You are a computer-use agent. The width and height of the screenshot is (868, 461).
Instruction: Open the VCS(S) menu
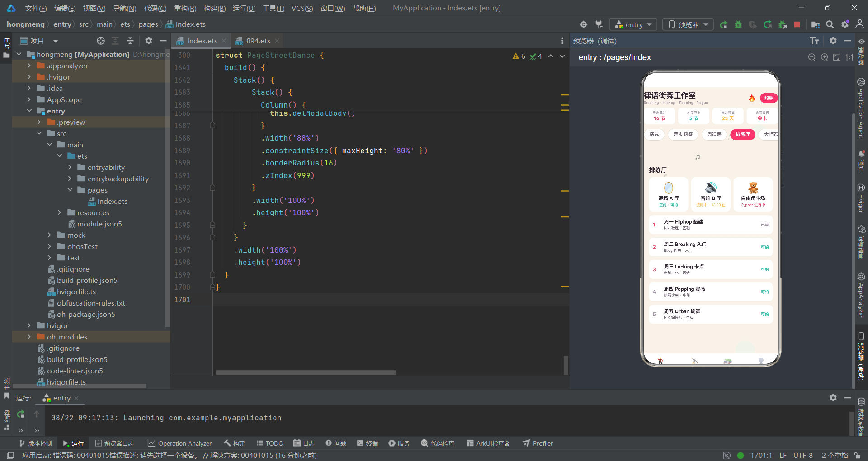coord(302,8)
